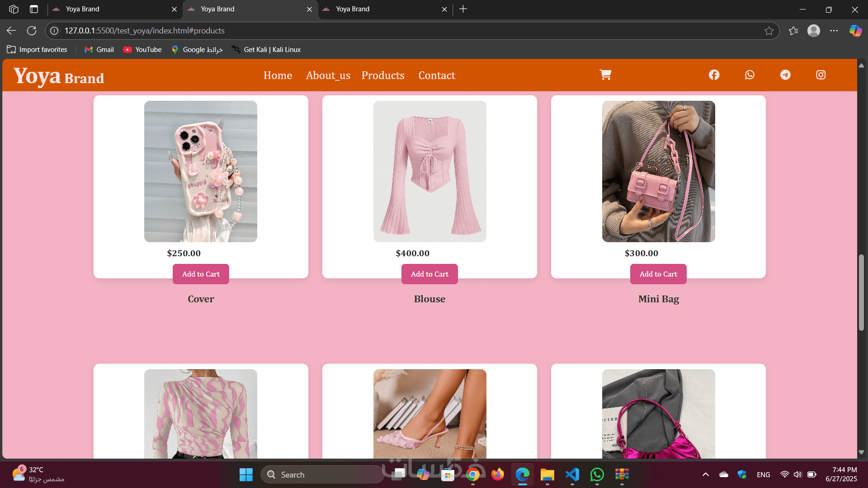Open the Instagram icon in header
Screen dimensions: 868x488
[821, 75]
